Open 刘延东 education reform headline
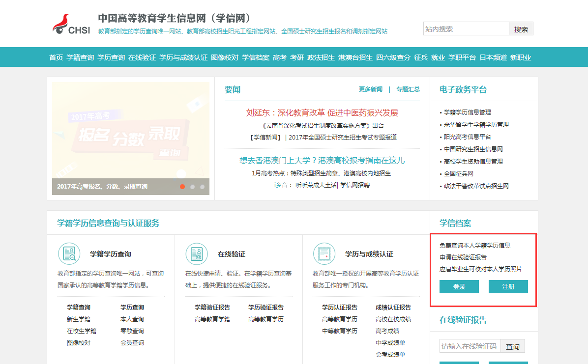588x364 pixels. (x=322, y=113)
